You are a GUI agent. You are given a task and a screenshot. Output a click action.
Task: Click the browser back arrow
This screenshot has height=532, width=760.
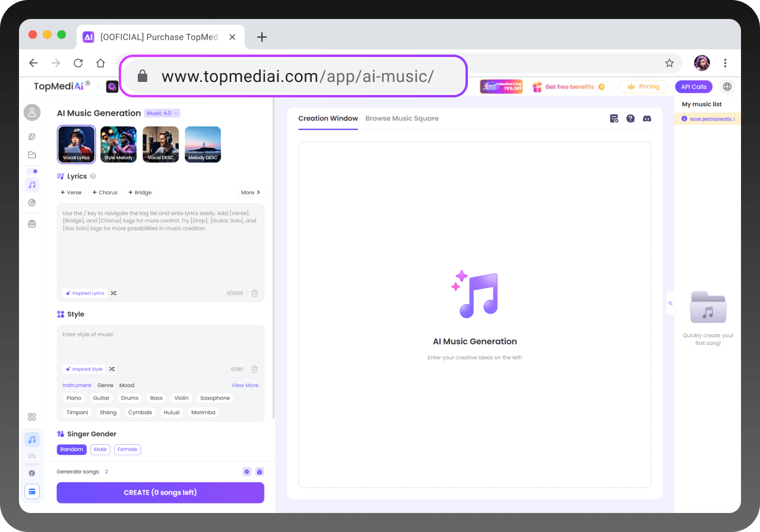pyautogui.click(x=33, y=63)
